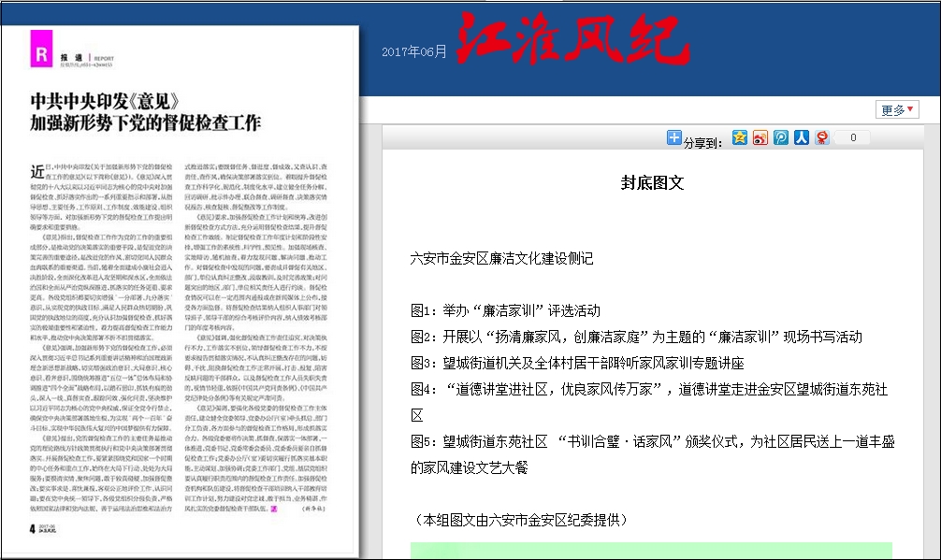
Task: Click the share count bubble showing 0
Action: [853, 137]
